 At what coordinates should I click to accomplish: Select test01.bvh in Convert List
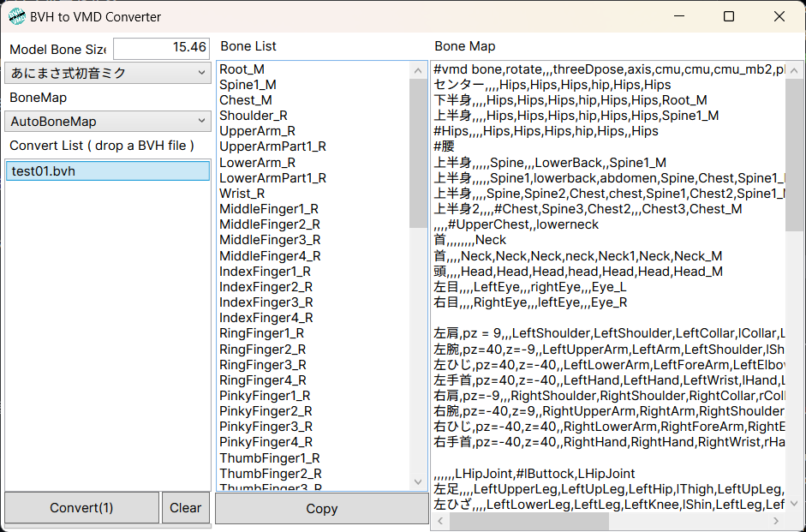coord(107,171)
